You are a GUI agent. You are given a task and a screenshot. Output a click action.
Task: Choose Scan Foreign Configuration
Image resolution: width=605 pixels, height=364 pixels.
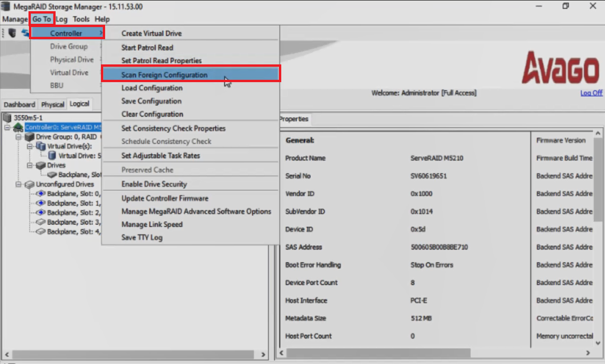191,75
